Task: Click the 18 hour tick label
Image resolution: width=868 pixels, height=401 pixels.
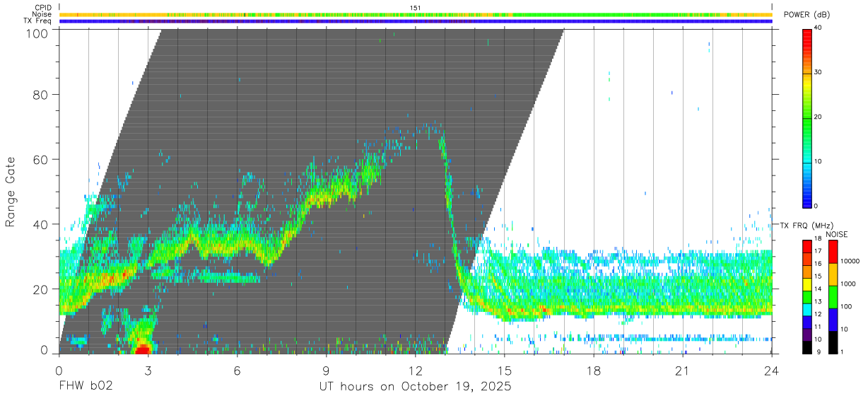Action: 594,370
